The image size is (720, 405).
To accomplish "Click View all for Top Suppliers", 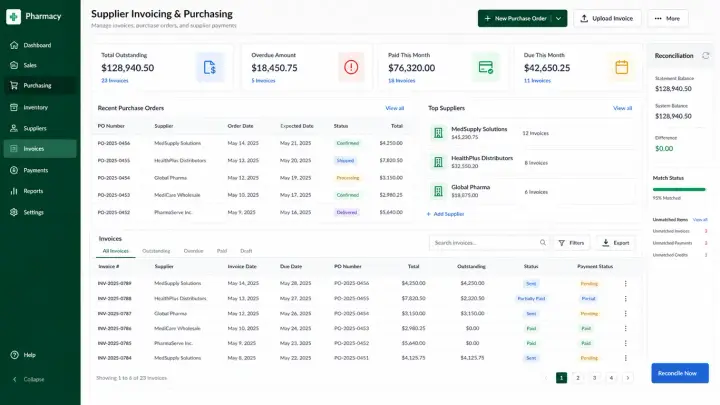I will pyautogui.click(x=622, y=108).
